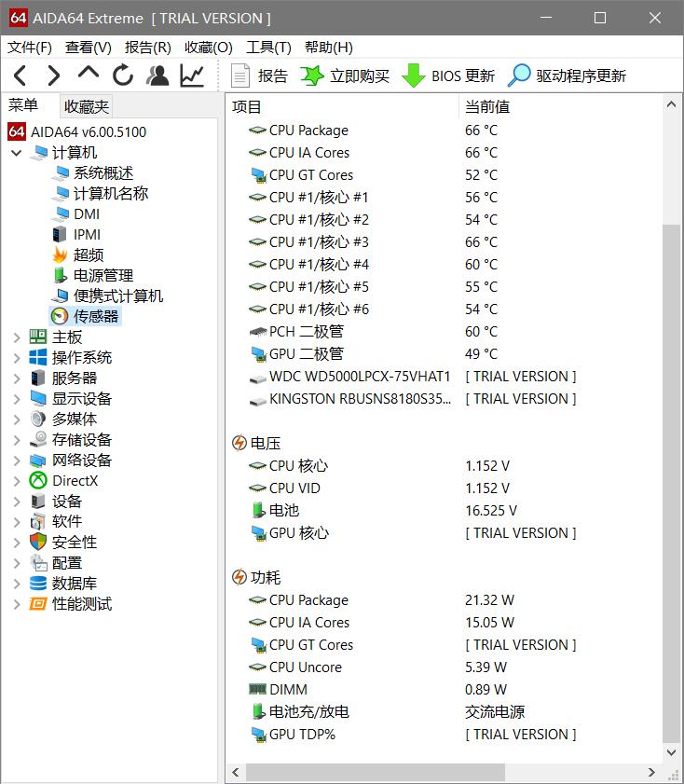This screenshot has width=684, height=784.
Task: Open the user account toolbar icon
Action: click(x=157, y=76)
